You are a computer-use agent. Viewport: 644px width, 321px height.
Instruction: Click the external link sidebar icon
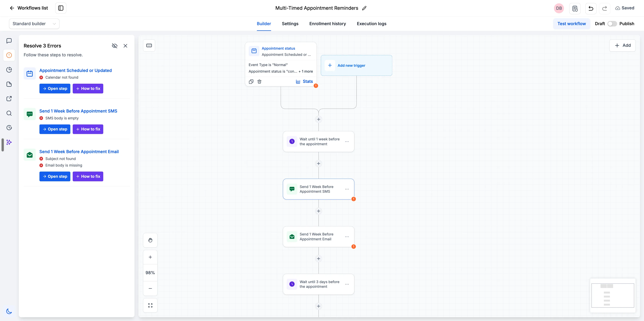pos(9,99)
